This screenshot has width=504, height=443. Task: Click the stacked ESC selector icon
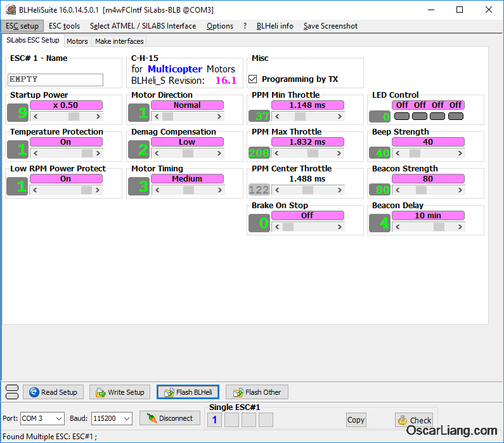pyautogui.click(x=12, y=392)
